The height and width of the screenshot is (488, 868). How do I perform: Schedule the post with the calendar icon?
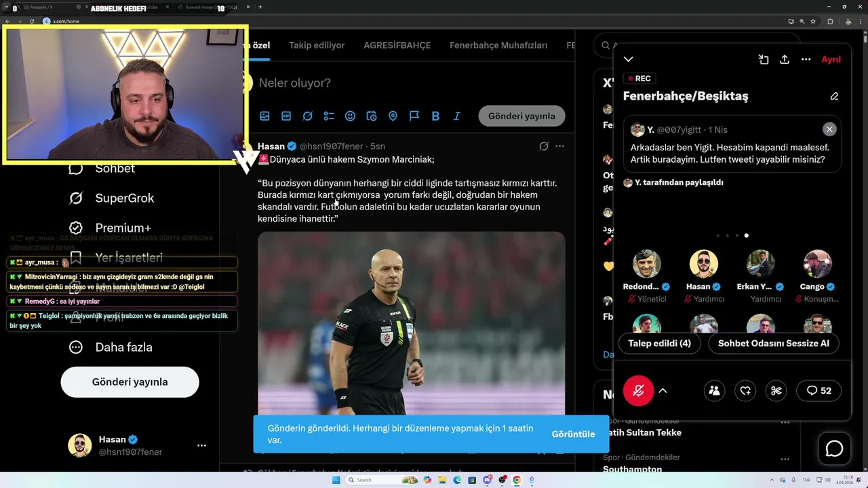[372, 116]
